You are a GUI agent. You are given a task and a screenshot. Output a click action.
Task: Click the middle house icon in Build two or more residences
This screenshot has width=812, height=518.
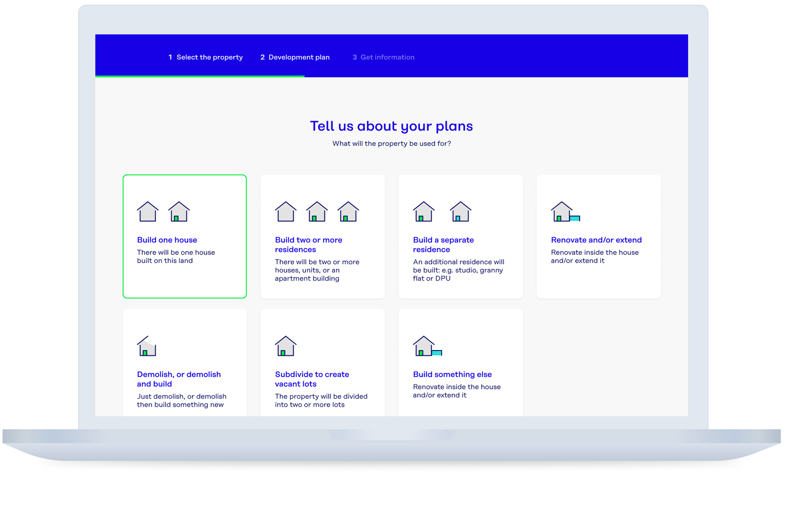317,211
